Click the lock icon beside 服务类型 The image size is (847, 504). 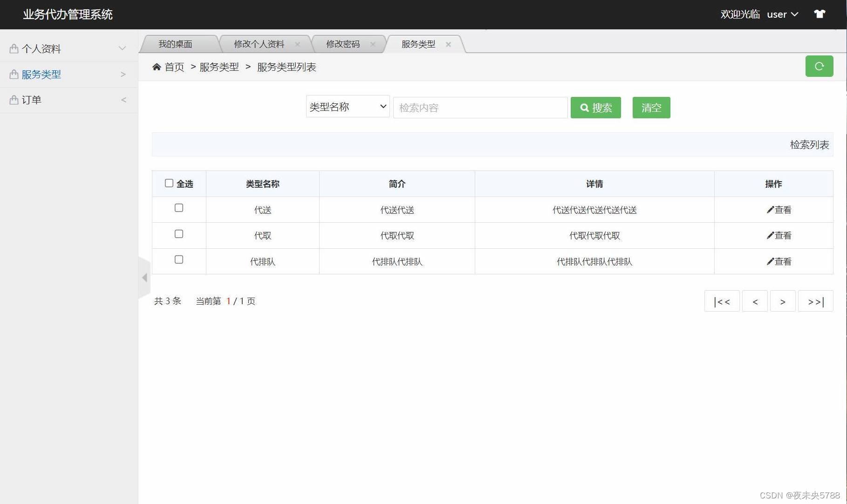click(14, 74)
